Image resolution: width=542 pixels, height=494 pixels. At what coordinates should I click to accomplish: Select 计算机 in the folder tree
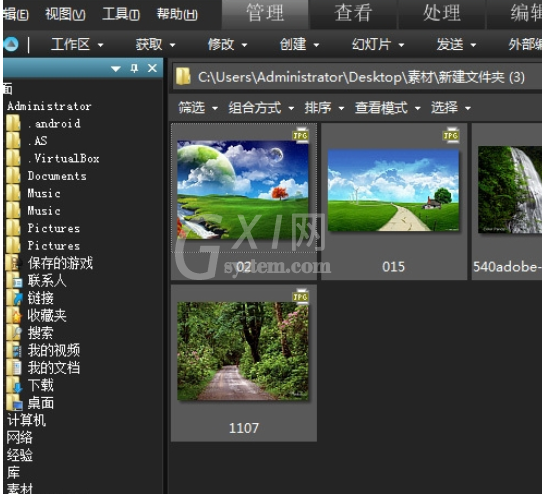click(26, 420)
